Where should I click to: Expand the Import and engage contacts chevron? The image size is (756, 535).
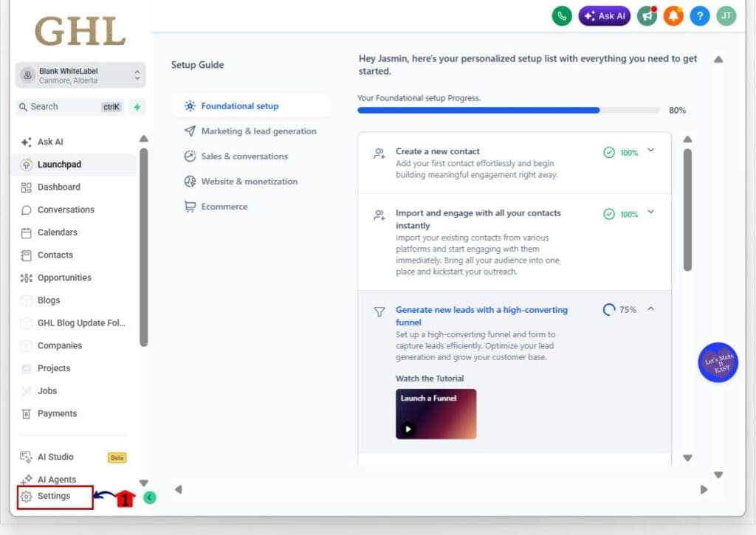pyautogui.click(x=651, y=212)
